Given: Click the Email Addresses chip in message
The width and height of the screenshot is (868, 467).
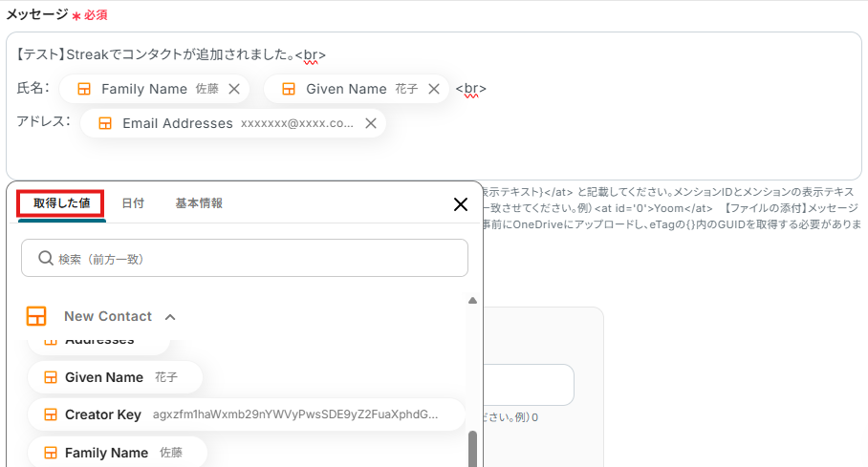Looking at the screenshot, I should [x=233, y=123].
